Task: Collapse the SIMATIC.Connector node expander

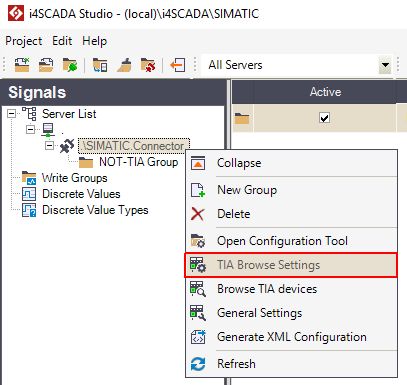Action: coord(49,145)
